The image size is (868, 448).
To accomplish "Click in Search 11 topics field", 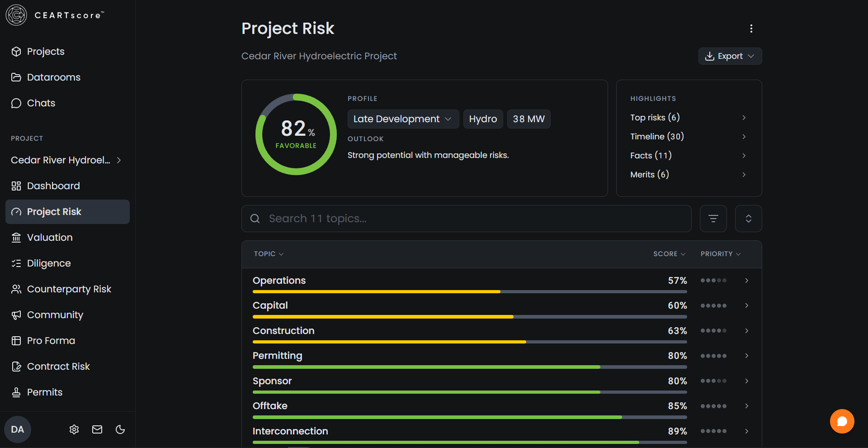I will tap(466, 219).
